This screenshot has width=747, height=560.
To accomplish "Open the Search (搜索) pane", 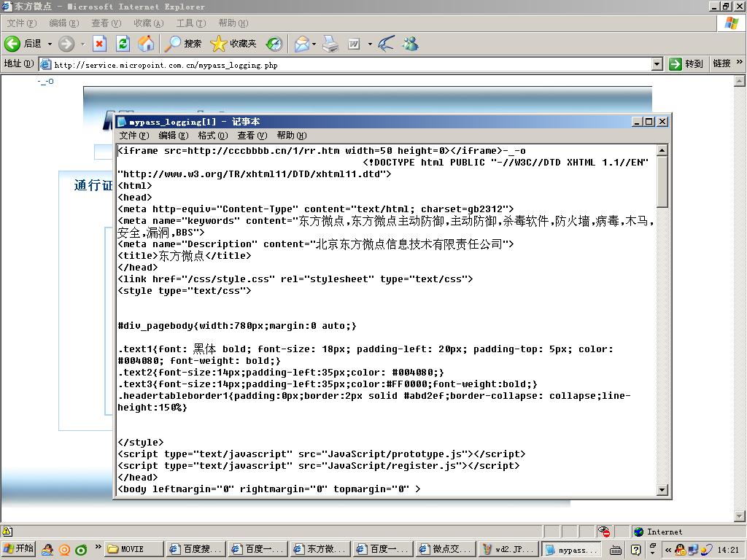I will (x=183, y=44).
